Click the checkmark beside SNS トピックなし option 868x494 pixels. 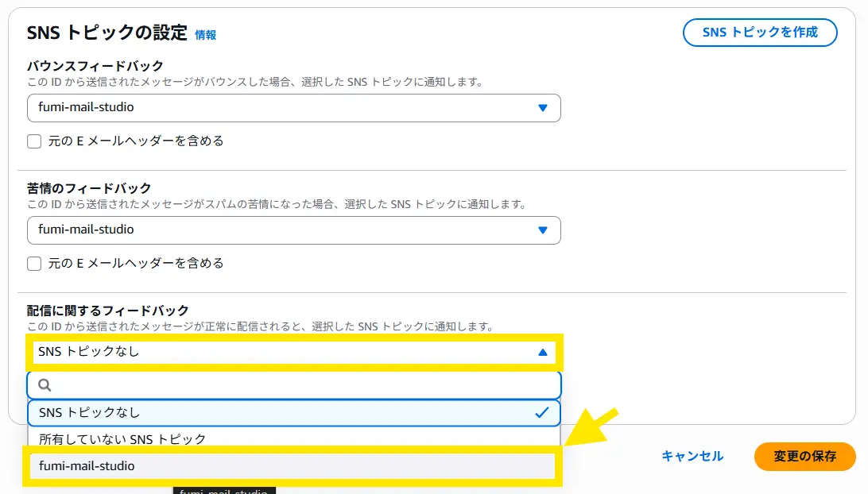pyautogui.click(x=542, y=412)
